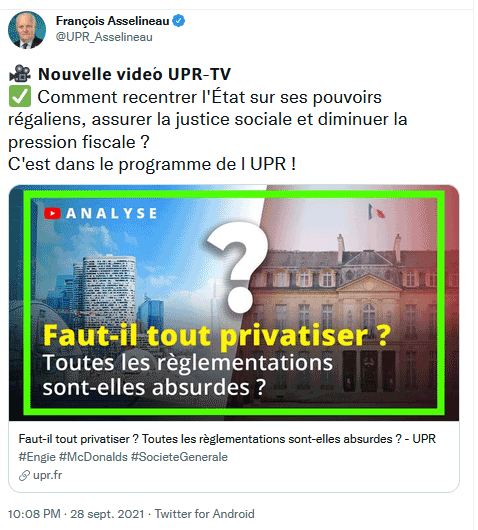Click the YouTube logo in the thumbnail
The image size is (478, 530).
(52, 213)
